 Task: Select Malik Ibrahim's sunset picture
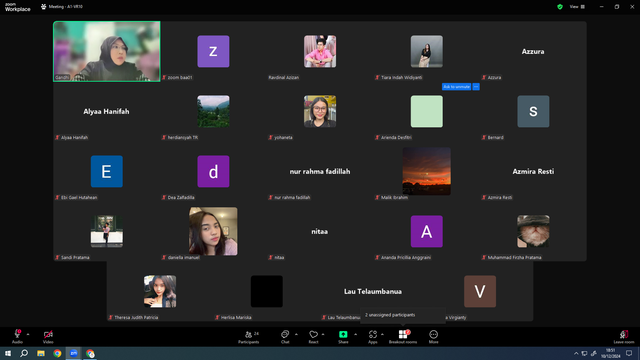click(x=427, y=171)
